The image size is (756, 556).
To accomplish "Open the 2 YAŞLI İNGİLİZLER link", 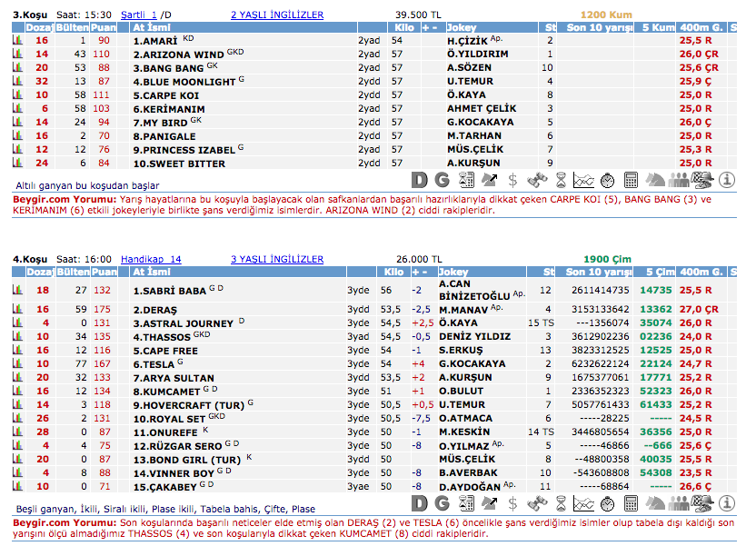I will (277, 15).
